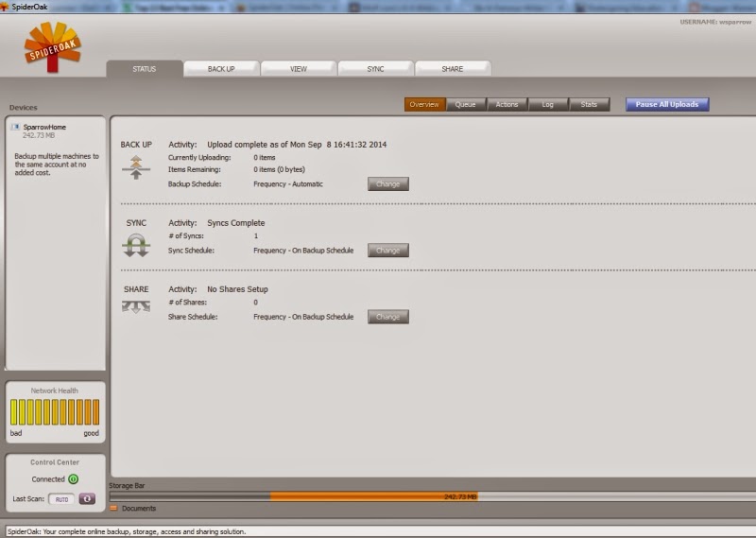Click the 'Syncs Complete' activity text
Image resolution: width=756 pixels, height=538 pixels.
pos(235,223)
